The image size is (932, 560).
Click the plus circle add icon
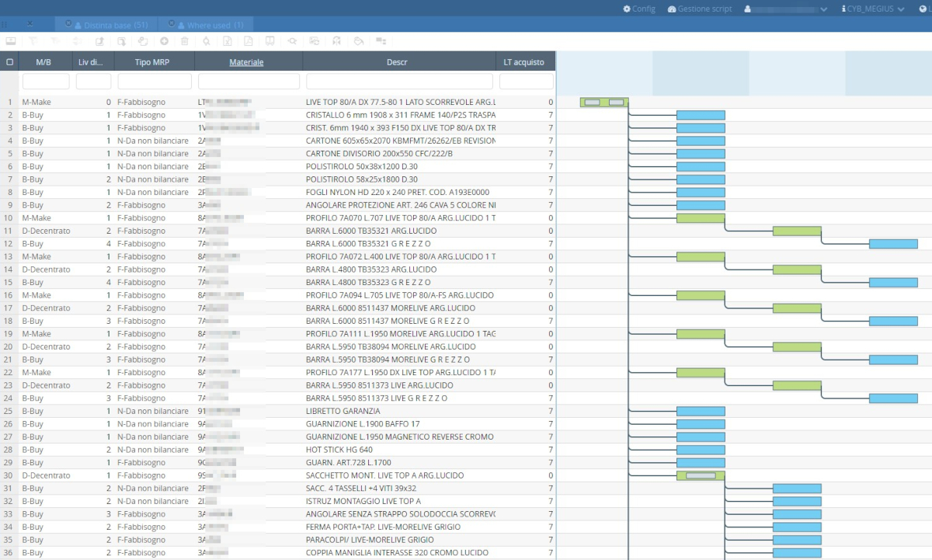(x=164, y=41)
